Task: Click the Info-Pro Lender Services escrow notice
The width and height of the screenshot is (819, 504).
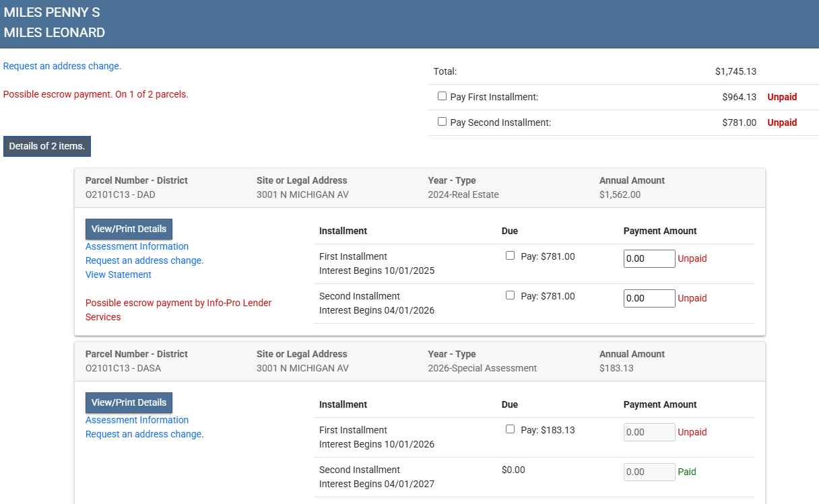Action: click(178, 310)
